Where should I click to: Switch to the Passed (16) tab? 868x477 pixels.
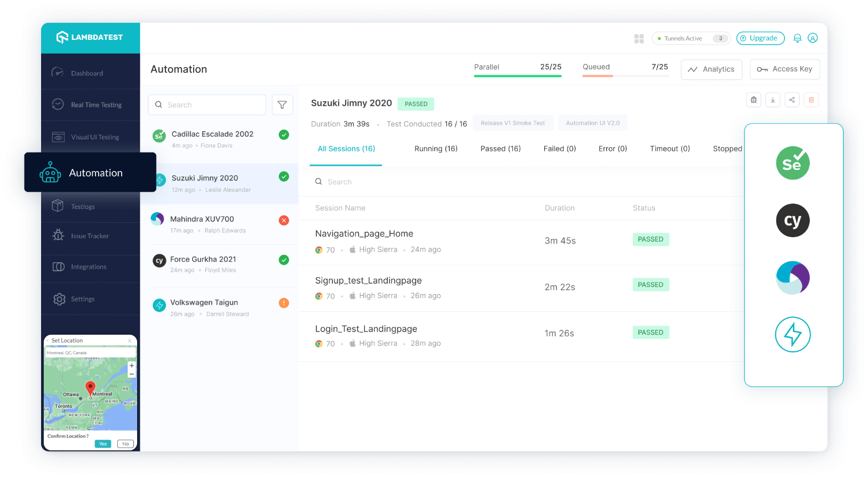(500, 149)
